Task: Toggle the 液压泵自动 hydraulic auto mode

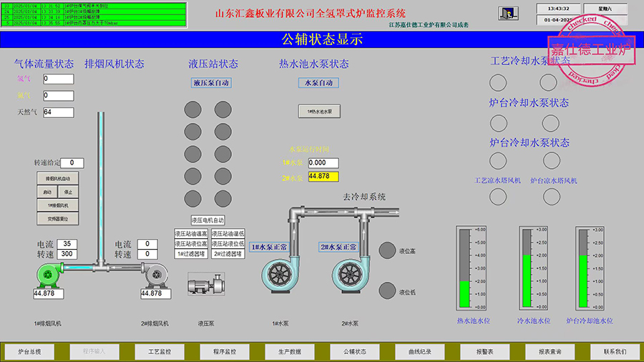Action: point(211,83)
